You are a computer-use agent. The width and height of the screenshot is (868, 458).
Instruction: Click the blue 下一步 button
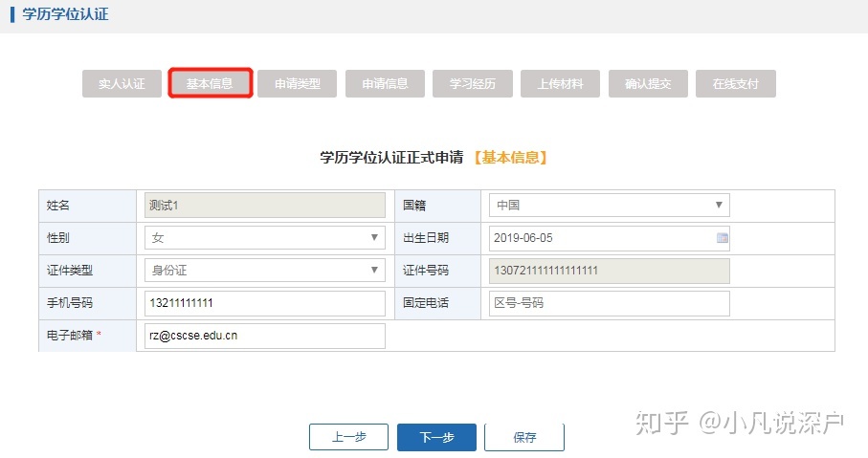tap(436, 438)
